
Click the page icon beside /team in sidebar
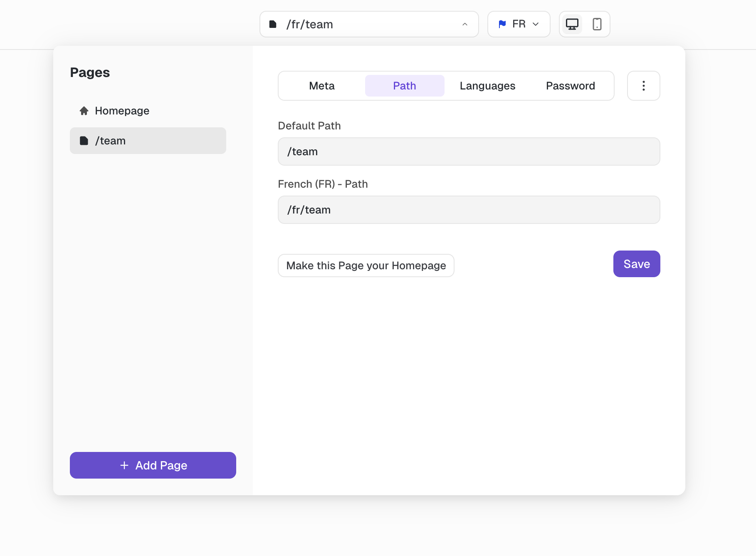coord(84,141)
